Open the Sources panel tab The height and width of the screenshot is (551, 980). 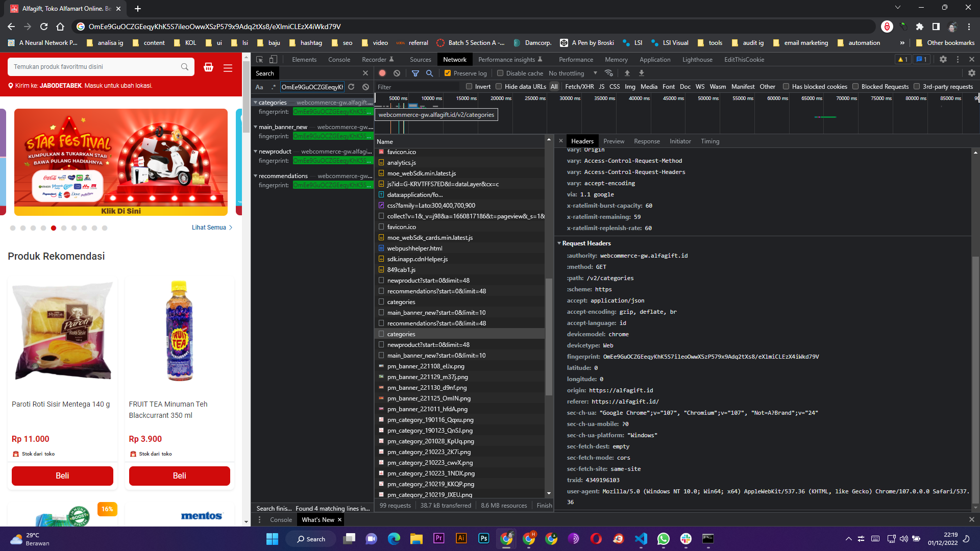tap(421, 60)
